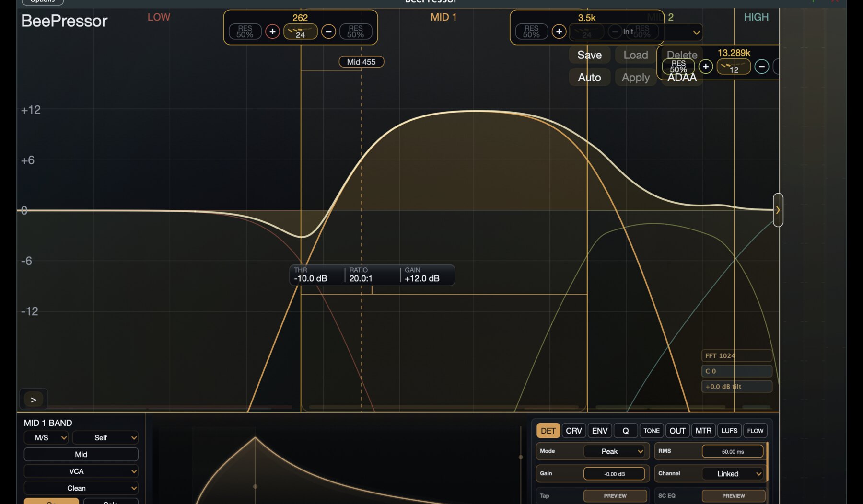The width and height of the screenshot is (863, 504).
Task: Click the envelope vertical slider dot
Action: tap(521, 457)
